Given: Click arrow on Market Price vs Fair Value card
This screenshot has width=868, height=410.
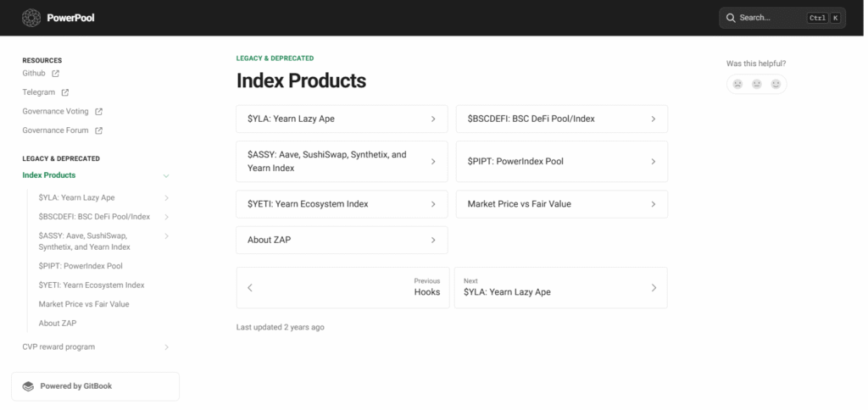Looking at the screenshot, I should click(654, 204).
